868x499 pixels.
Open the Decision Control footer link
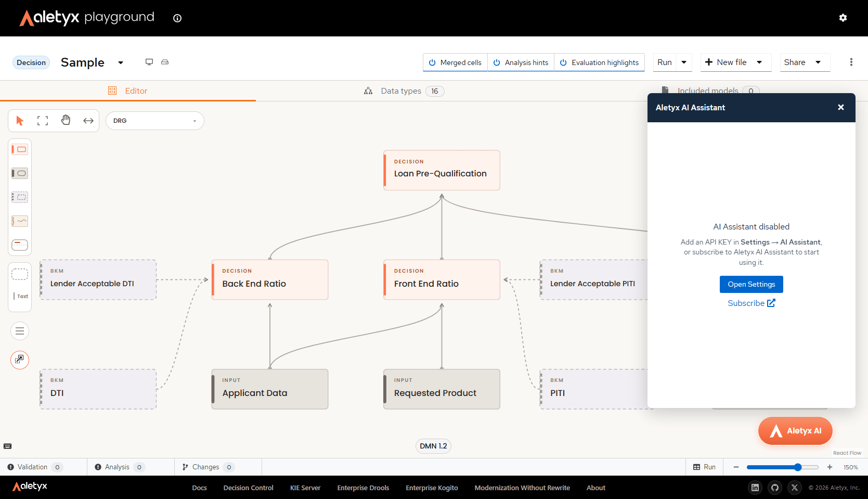248,488
